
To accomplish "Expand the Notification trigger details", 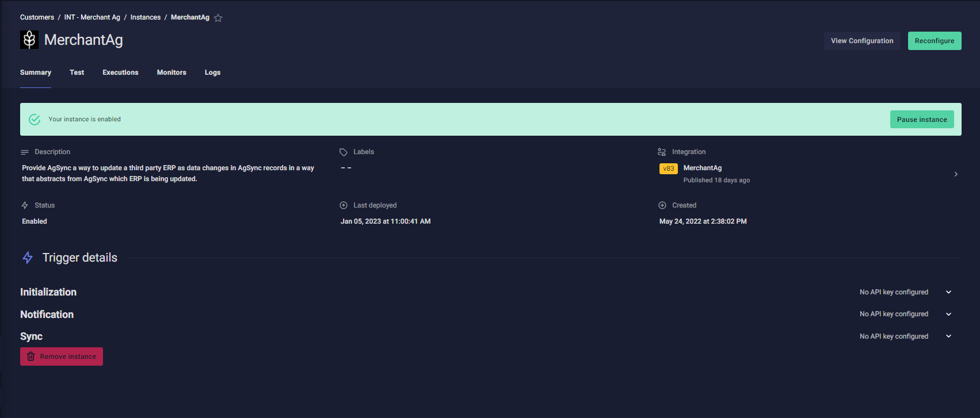I will coord(948,314).
